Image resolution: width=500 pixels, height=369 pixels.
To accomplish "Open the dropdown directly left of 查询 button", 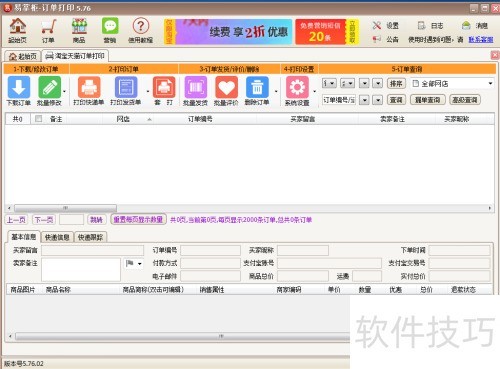I will tap(377, 99).
